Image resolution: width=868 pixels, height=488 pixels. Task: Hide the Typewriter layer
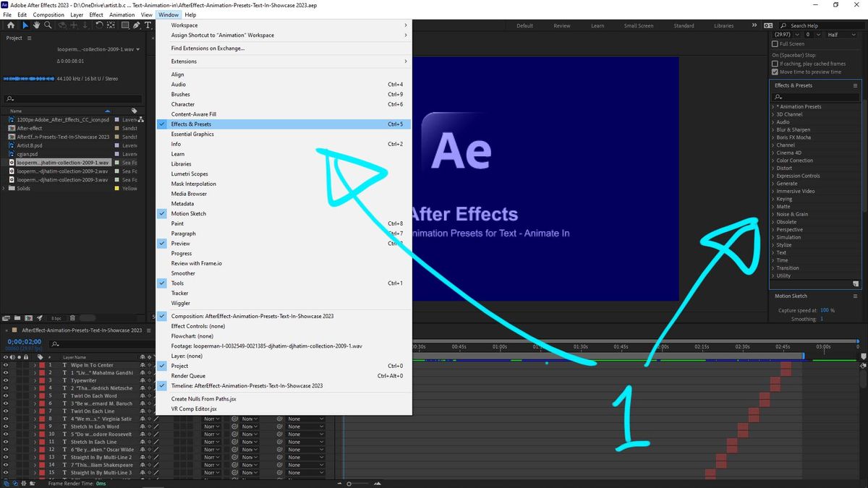click(5, 380)
